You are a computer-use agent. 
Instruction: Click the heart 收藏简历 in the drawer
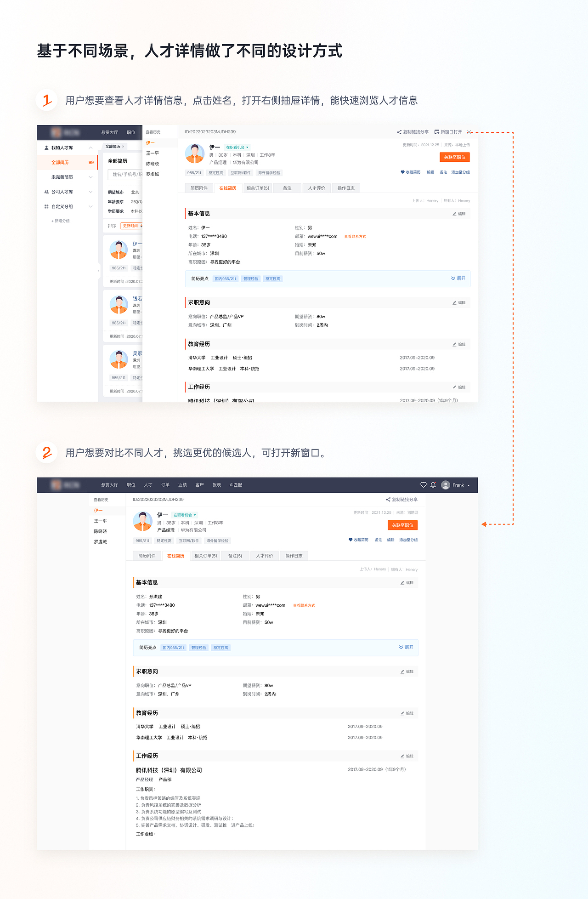[x=410, y=172]
